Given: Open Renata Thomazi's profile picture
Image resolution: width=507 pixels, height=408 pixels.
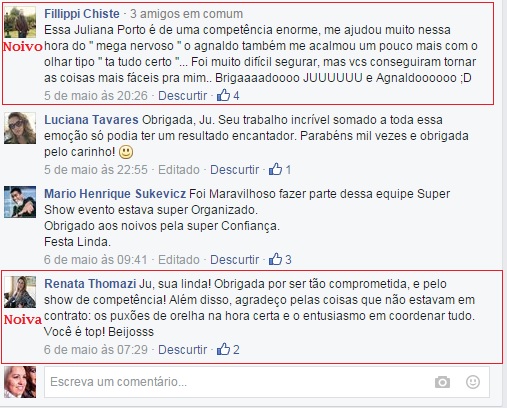Looking at the screenshot, I should pyautogui.click(x=20, y=292).
